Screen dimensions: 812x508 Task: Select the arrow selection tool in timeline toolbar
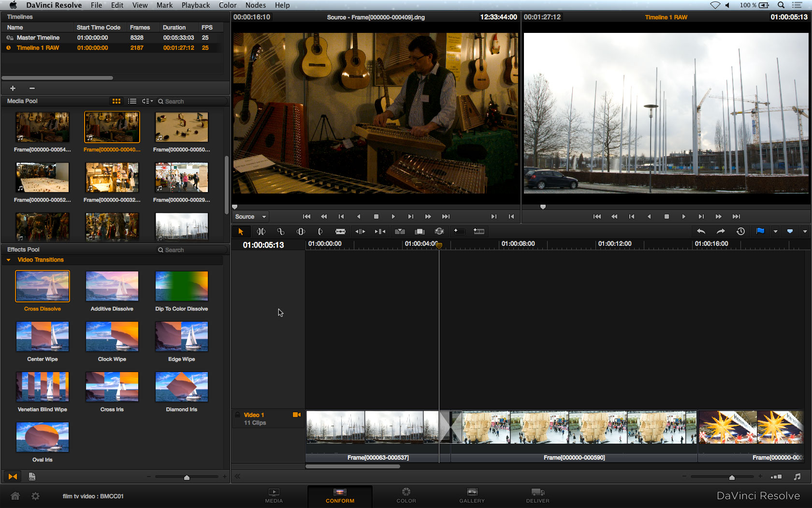pyautogui.click(x=241, y=232)
